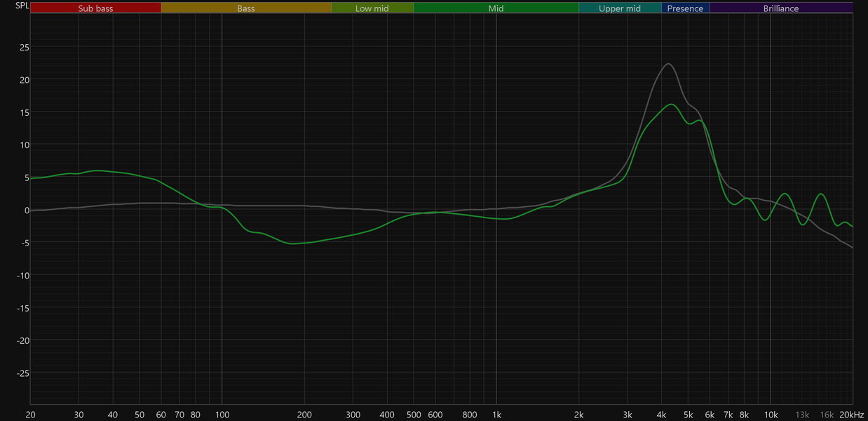The image size is (868, 421).
Task: Click the 100 Hz frequency axis label
Action: [222, 415]
